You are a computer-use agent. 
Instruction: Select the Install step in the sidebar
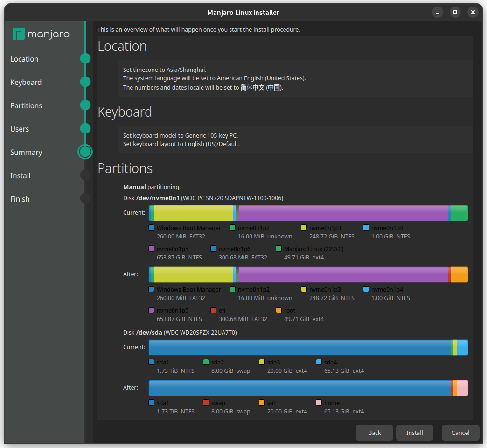click(x=20, y=175)
